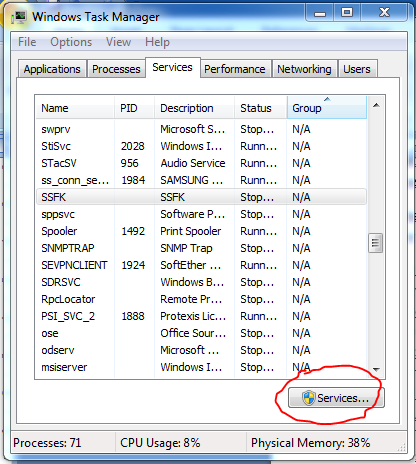Click the Software P... description cell
Image resolution: width=416 pixels, height=464 pixels.
point(193,214)
